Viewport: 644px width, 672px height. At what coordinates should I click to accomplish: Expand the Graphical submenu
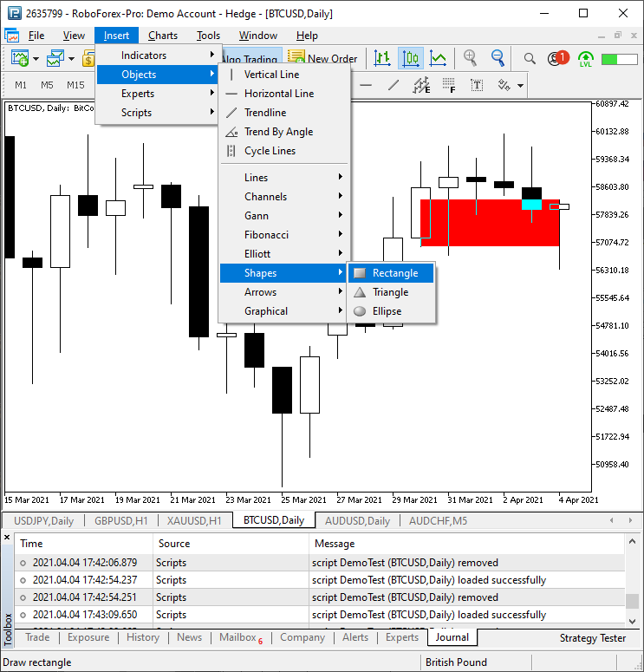click(x=284, y=311)
